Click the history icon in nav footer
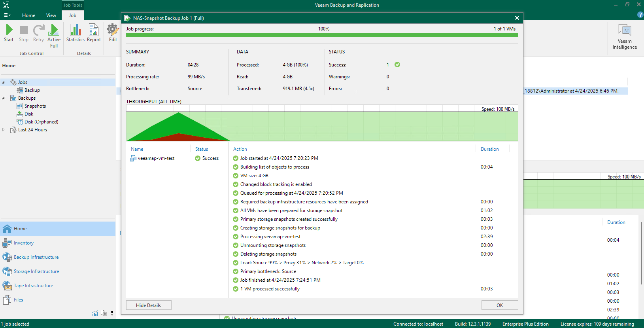 pos(95,313)
